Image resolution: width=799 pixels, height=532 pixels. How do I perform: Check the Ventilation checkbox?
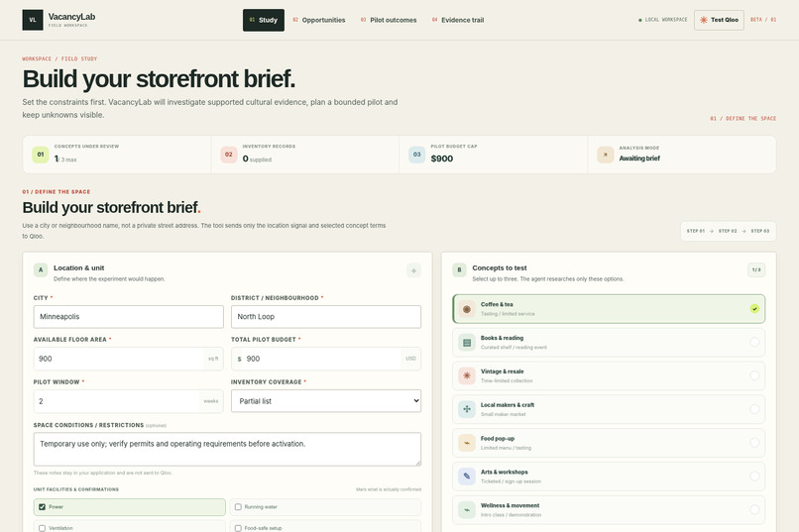point(43,528)
